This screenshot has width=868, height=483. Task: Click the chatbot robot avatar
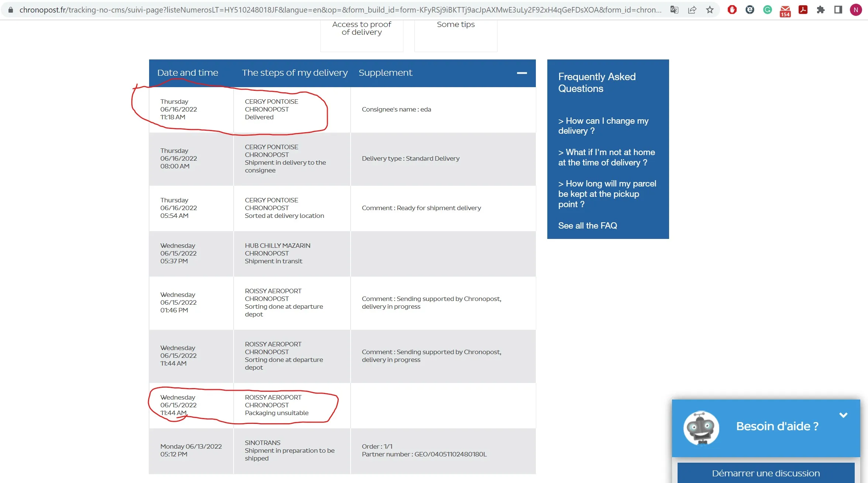point(701,428)
